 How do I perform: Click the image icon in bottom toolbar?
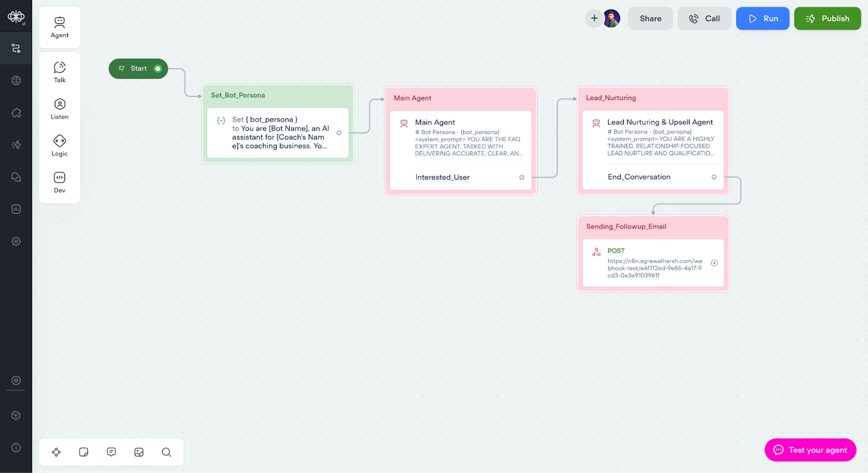pyautogui.click(x=139, y=452)
